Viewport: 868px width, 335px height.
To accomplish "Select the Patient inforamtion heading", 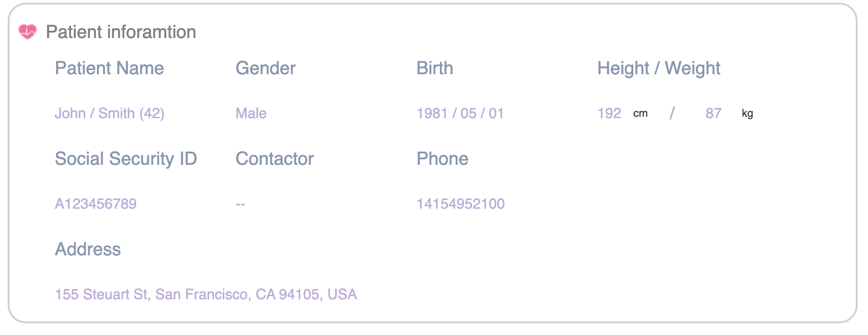I will (x=121, y=32).
